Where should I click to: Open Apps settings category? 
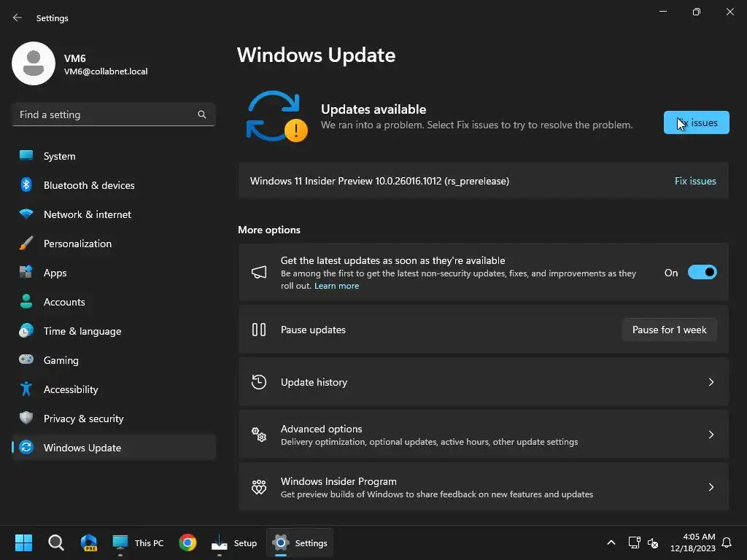[x=113, y=273]
